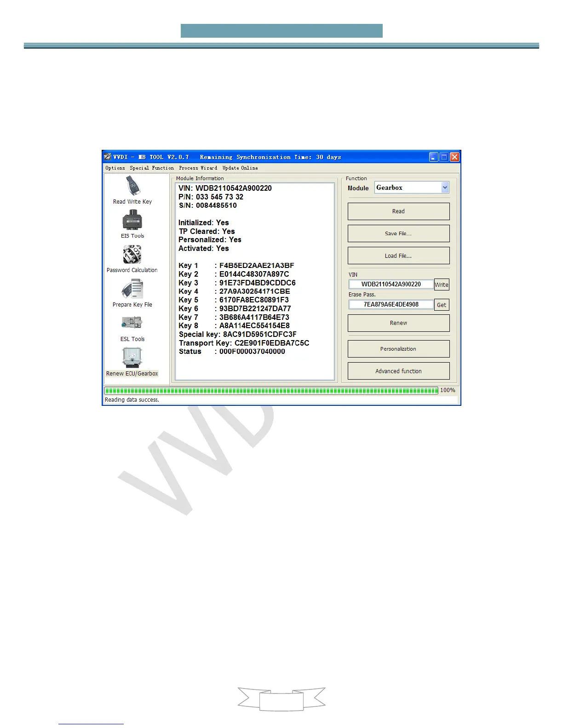Viewport: 563px width, 728px height.
Task: Click the Advanced function button
Action: click(398, 371)
